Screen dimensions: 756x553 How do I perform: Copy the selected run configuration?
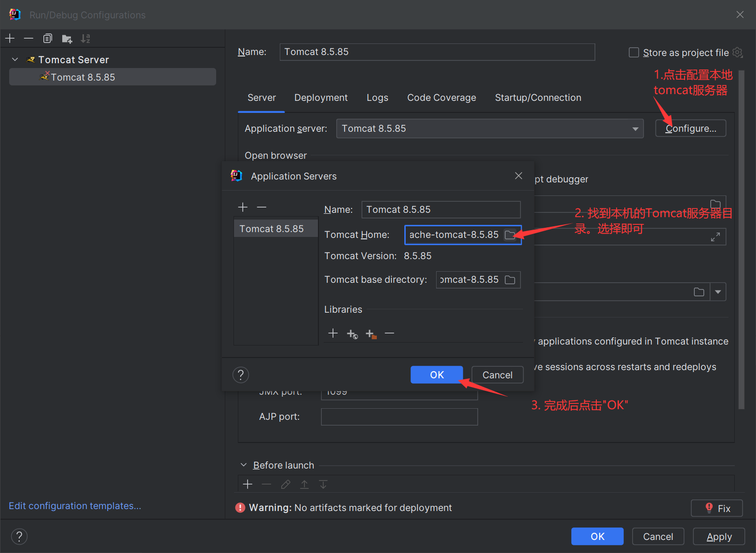pos(48,38)
